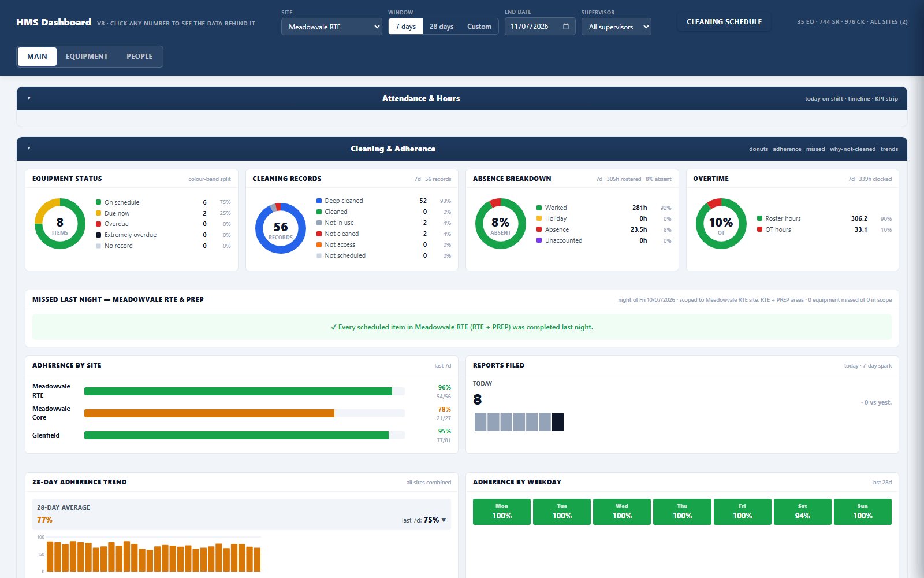Click the Deep cleaned count 52
The image size is (924, 578).
[423, 201]
